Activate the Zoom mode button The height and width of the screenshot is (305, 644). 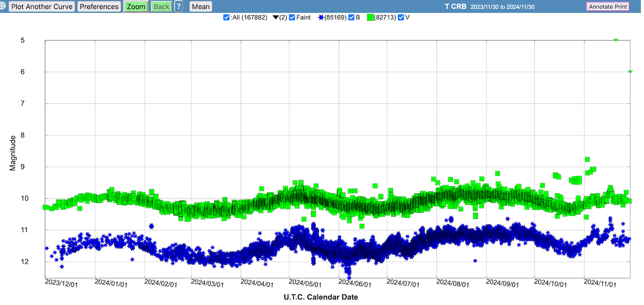136,7
